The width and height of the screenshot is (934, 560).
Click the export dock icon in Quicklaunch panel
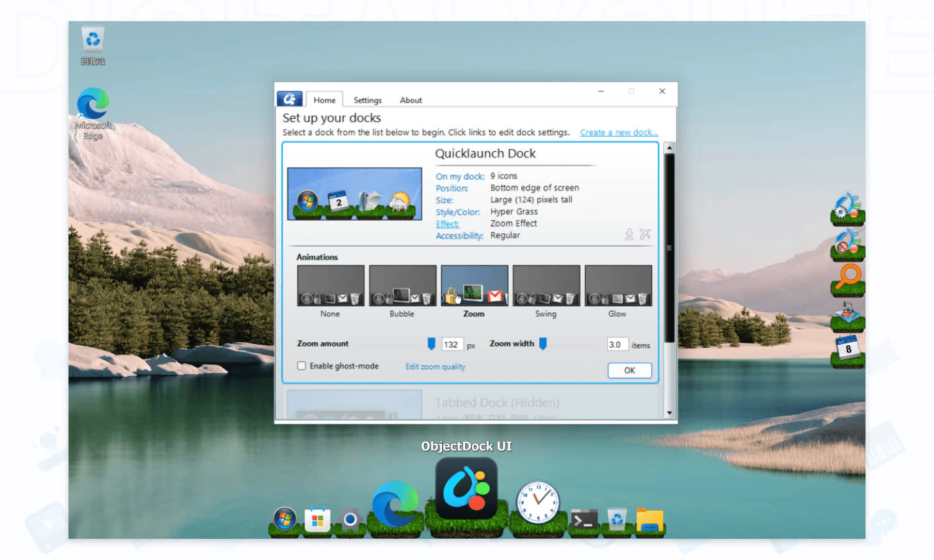click(630, 235)
